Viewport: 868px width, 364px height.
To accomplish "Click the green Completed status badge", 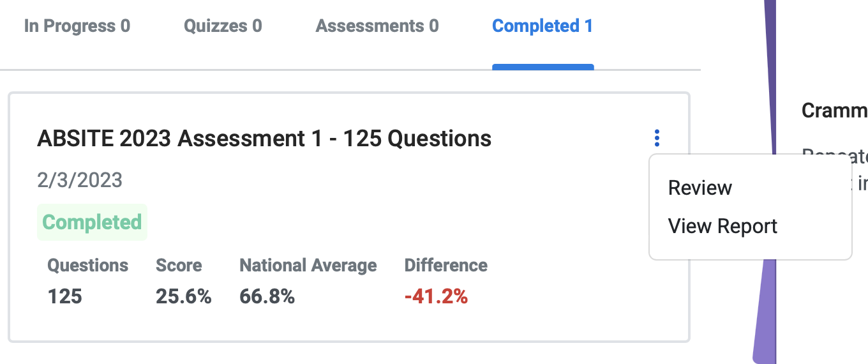I will 92,222.
